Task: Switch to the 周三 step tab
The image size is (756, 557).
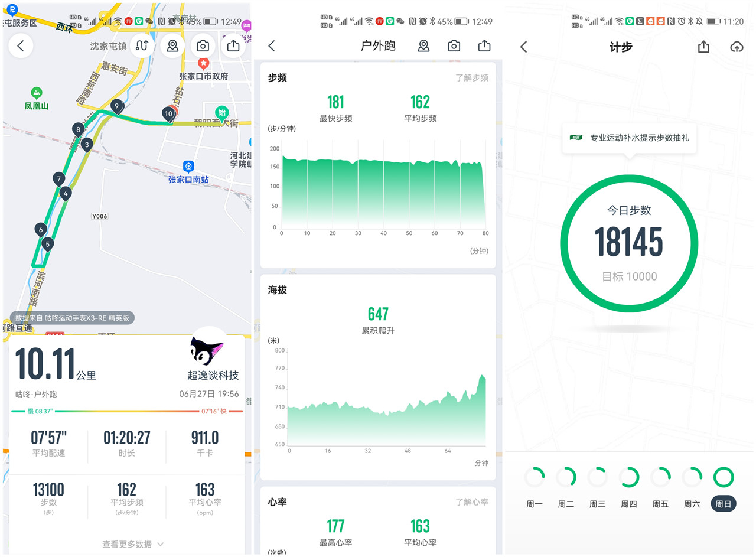Action: 597,487
